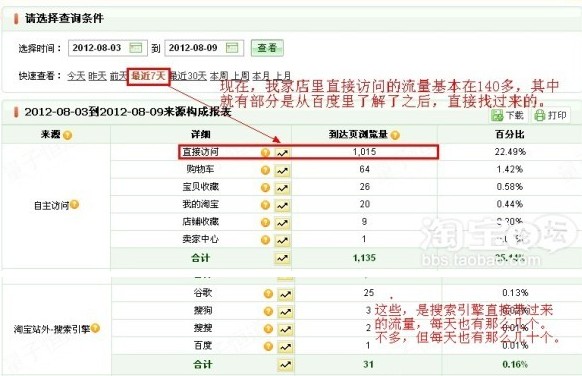View trend chart for 搜狗
The image size is (582, 376).
(x=285, y=312)
